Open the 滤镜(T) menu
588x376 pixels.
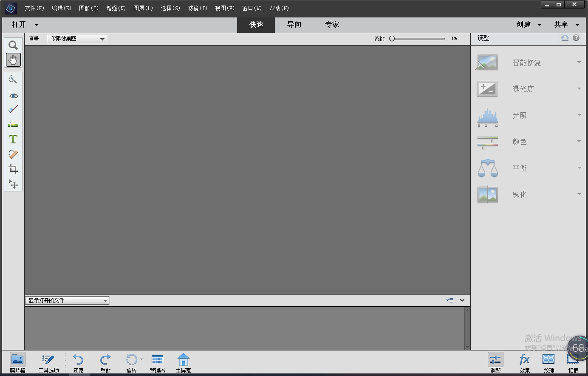coord(198,8)
